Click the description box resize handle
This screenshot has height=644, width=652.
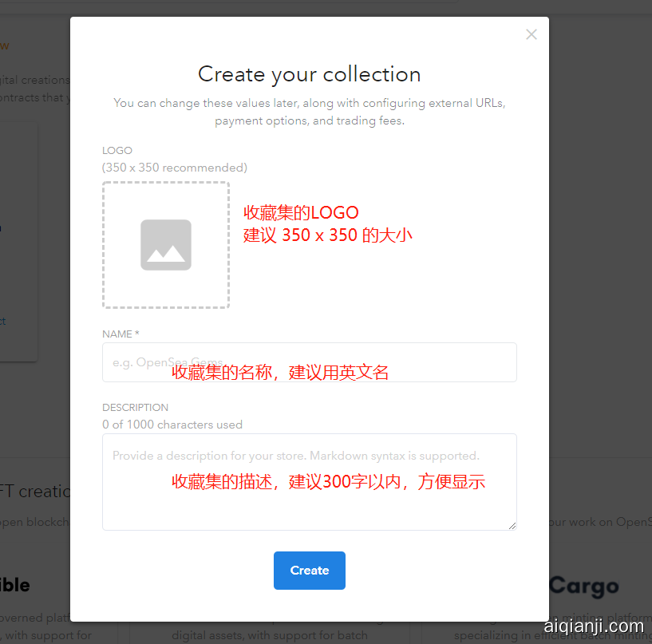[x=512, y=524]
